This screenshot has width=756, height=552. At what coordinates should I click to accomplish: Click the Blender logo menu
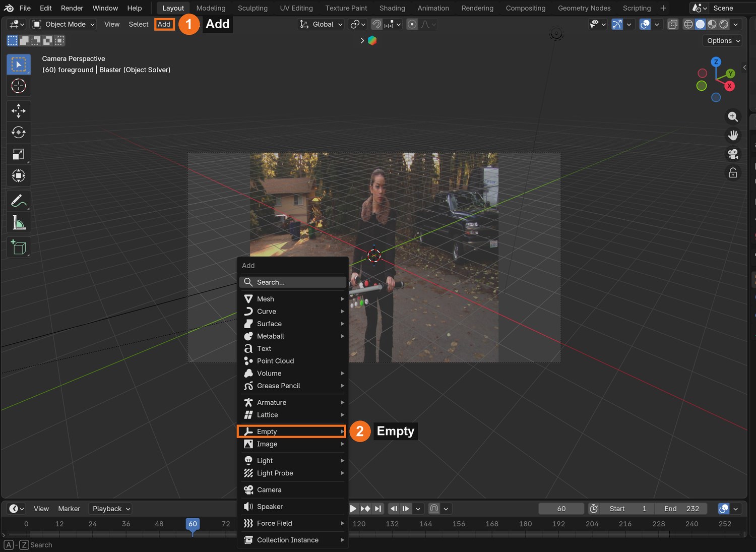pos(9,8)
